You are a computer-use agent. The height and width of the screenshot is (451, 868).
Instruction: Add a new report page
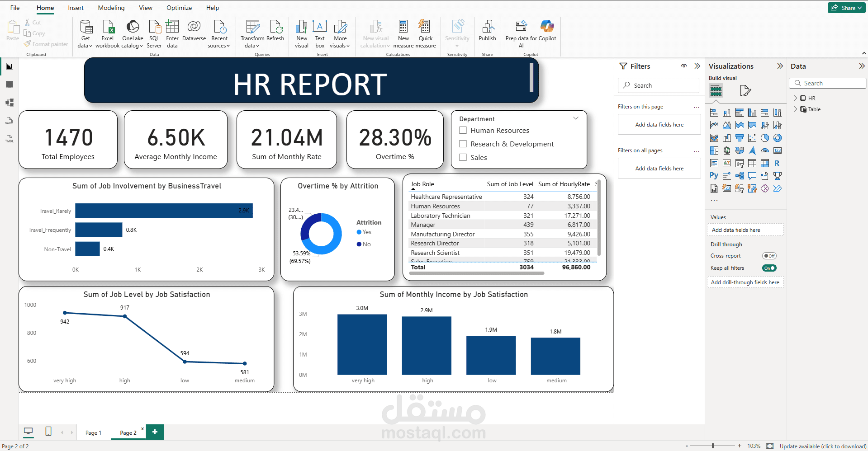(155, 432)
